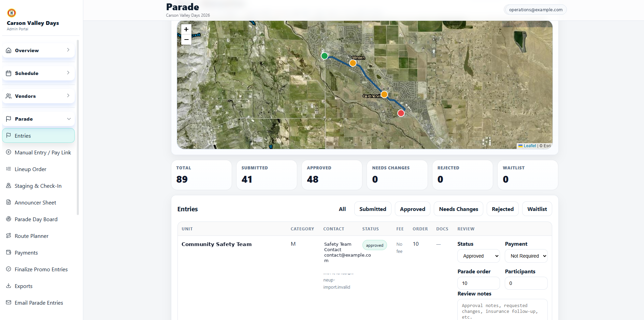Click the Review notes text area
This screenshot has width=644, height=320.
[x=502, y=309]
